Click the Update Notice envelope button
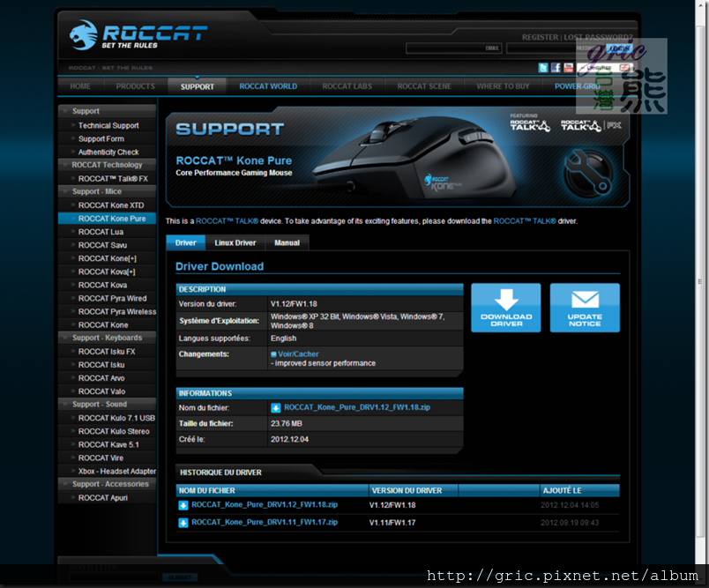The height and width of the screenshot is (588, 709). point(585,308)
